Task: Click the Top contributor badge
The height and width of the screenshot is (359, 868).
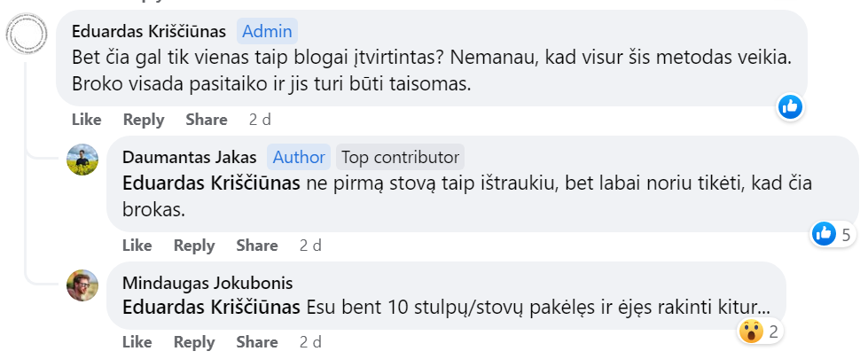Action: click(x=400, y=158)
